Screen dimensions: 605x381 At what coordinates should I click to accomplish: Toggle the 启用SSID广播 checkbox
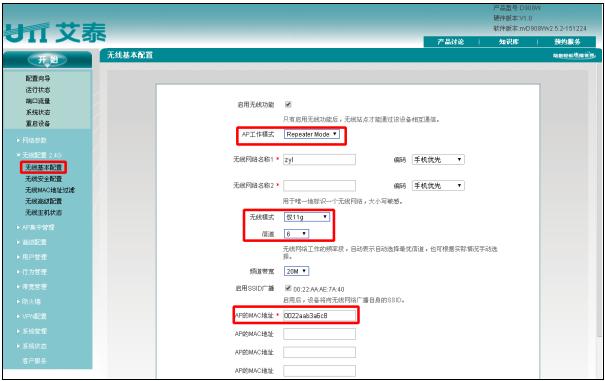click(x=288, y=288)
